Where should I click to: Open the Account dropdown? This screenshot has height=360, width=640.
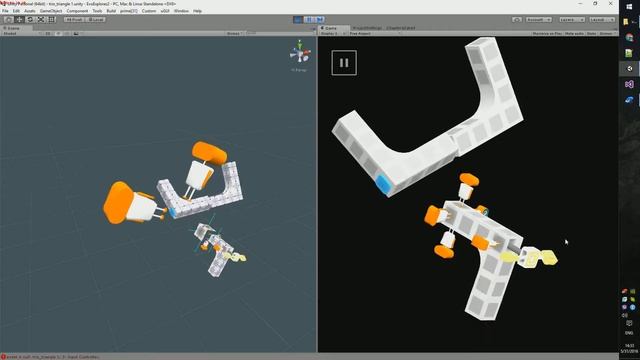pos(539,19)
